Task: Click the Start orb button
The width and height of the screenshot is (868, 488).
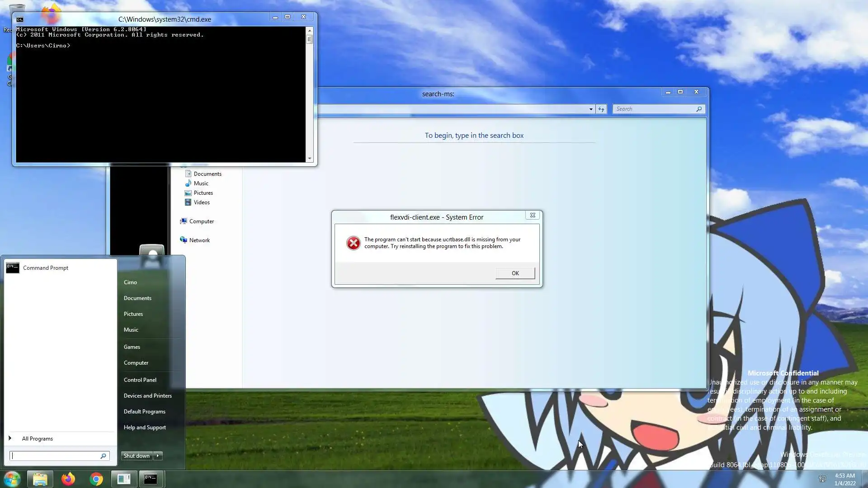Action: point(12,479)
